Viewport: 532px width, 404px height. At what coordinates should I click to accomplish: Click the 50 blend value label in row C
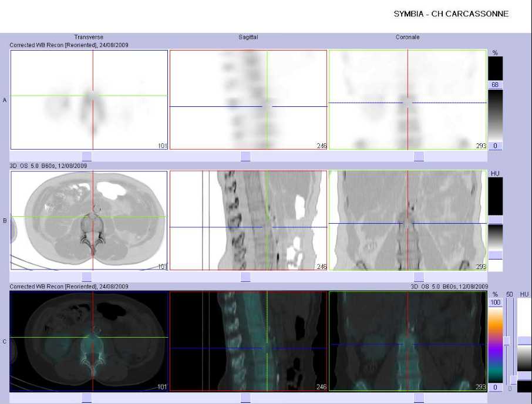coord(509,294)
